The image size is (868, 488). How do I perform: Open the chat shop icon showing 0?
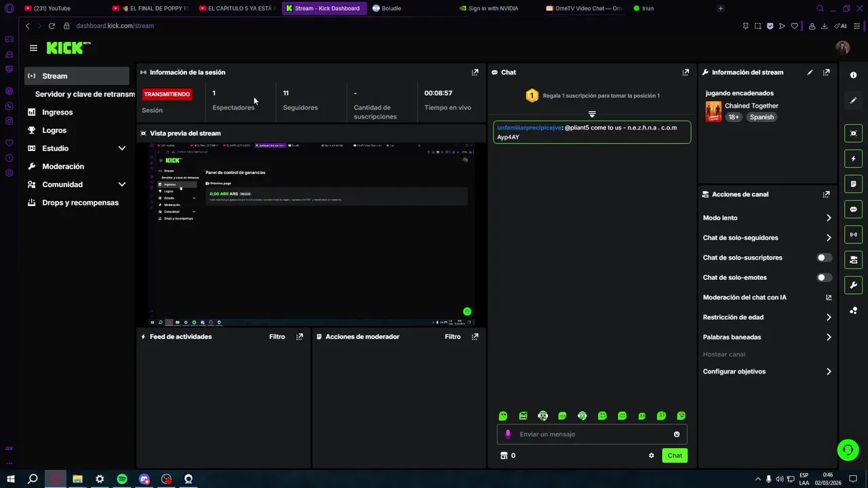[x=507, y=455]
